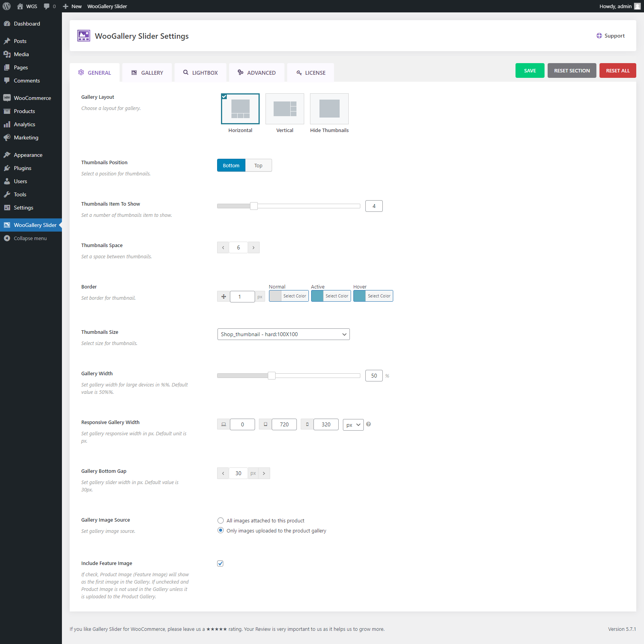Click the WordPress logo in admin bar
The image size is (644, 644).
7,6
